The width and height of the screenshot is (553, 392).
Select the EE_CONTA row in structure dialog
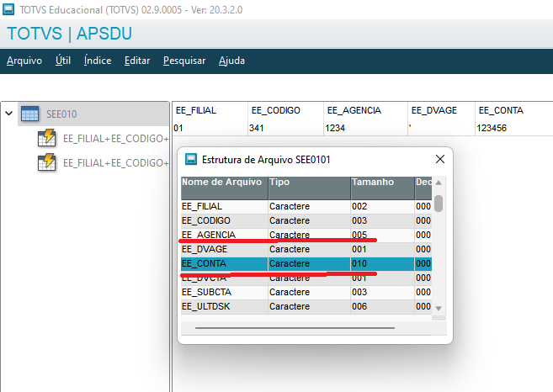(x=306, y=263)
